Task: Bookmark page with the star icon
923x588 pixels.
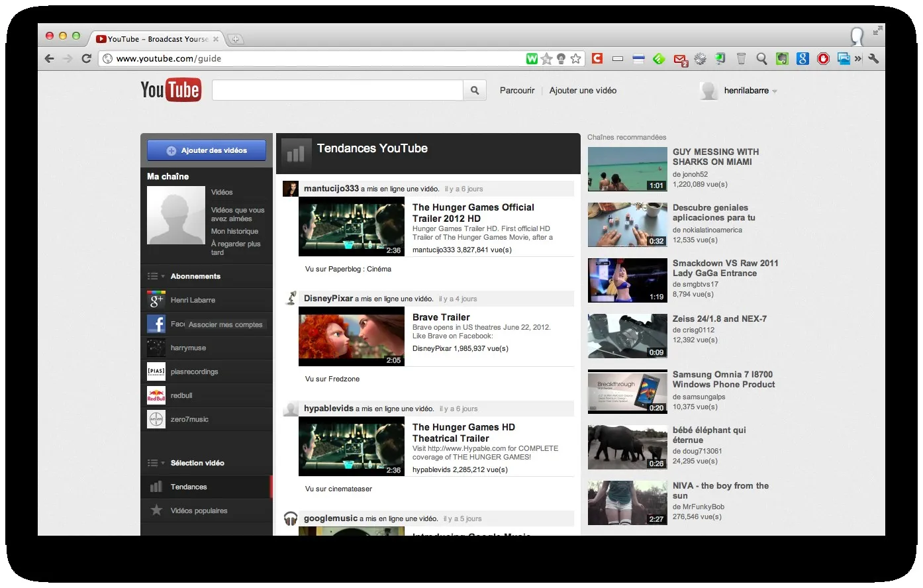Action: (576, 59)
